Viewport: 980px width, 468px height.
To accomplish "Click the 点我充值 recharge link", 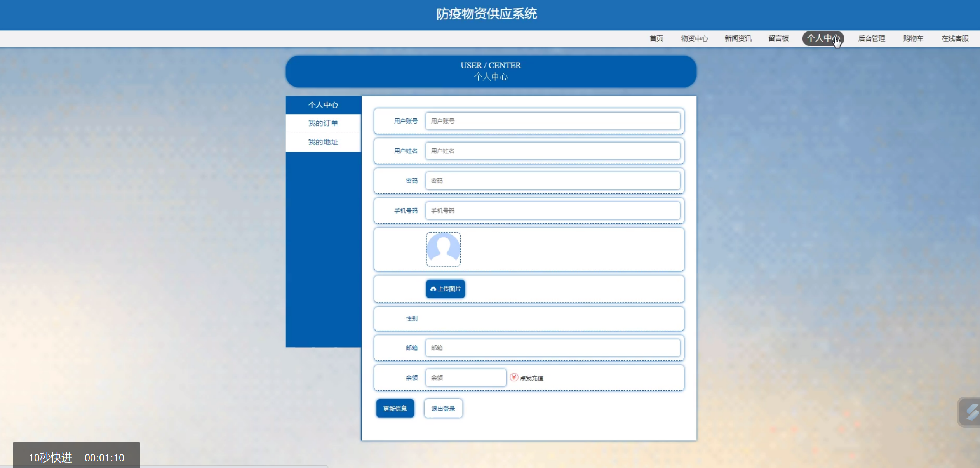I will (x=531, y=378).
